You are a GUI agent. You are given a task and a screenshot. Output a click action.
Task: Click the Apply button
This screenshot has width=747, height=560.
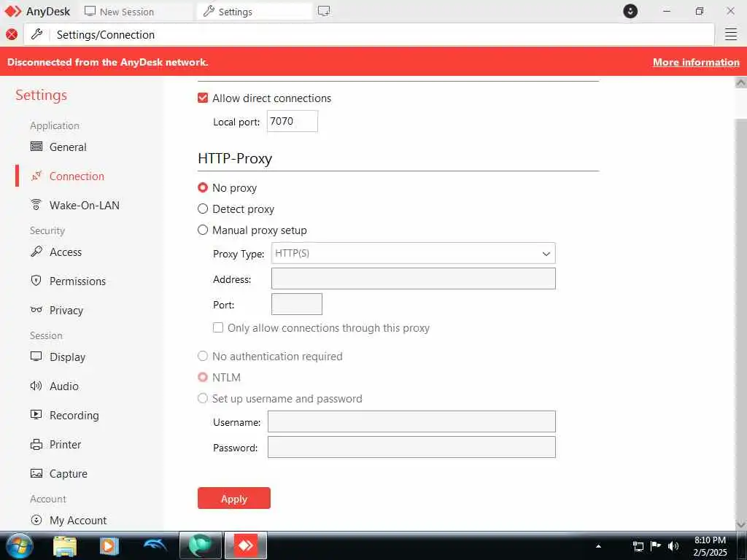pyautogui.click(x=234, y=498)
